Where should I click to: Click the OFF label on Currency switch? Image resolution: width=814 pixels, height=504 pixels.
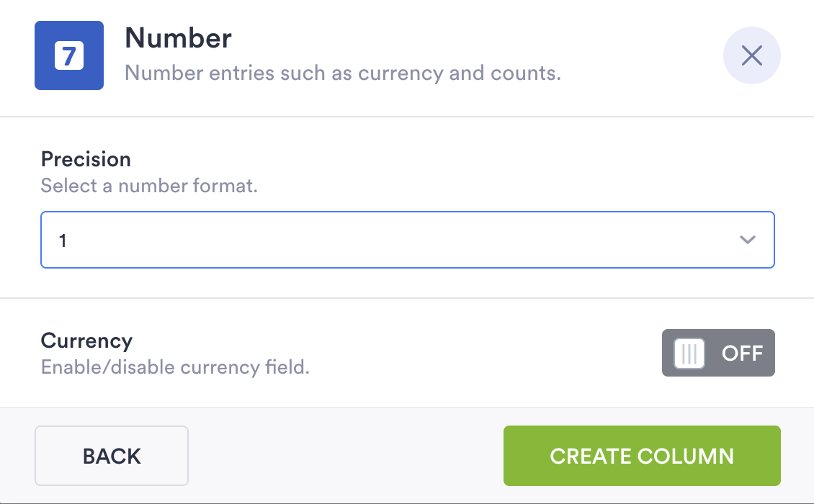coord(742,354)
